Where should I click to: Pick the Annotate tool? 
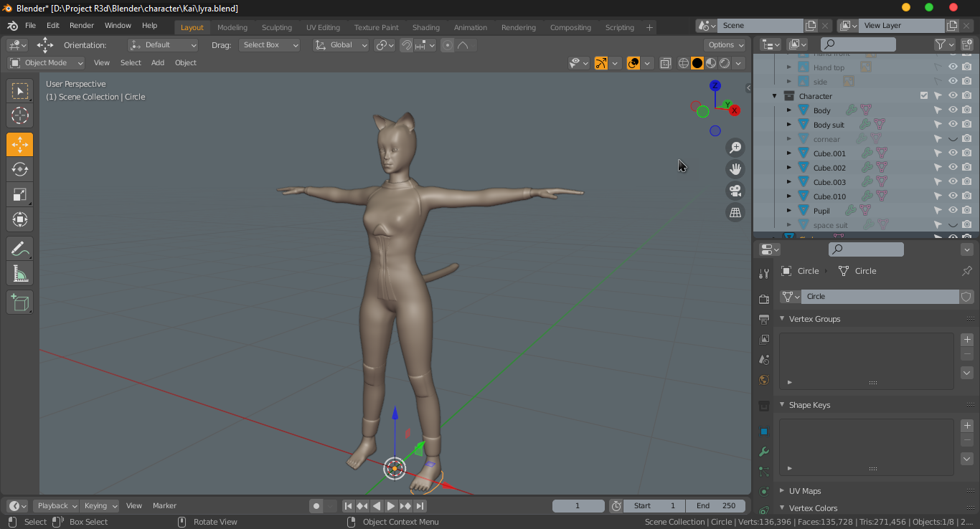pyautogui.click(x=20, y=249)
